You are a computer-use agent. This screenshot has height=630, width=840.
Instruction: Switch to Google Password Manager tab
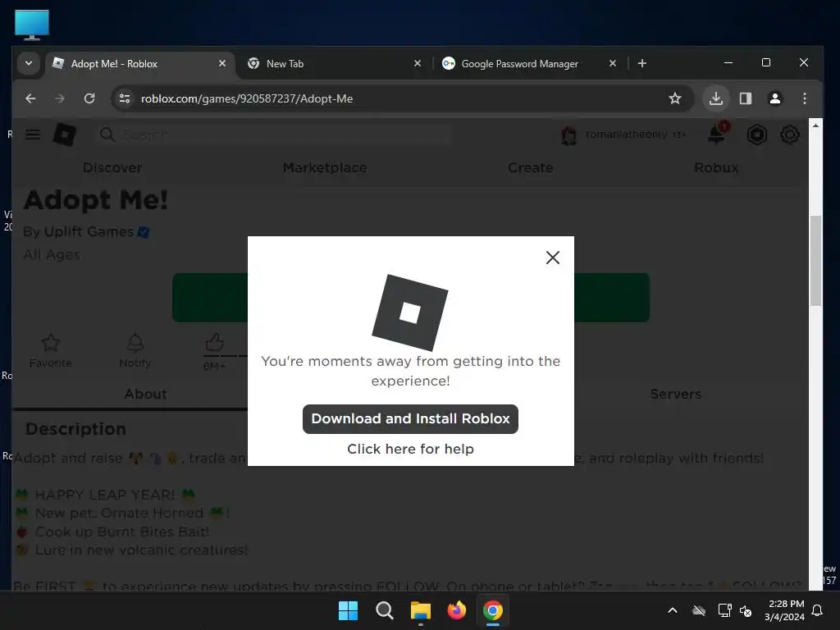pyautogui.click(x=531, y=64)
